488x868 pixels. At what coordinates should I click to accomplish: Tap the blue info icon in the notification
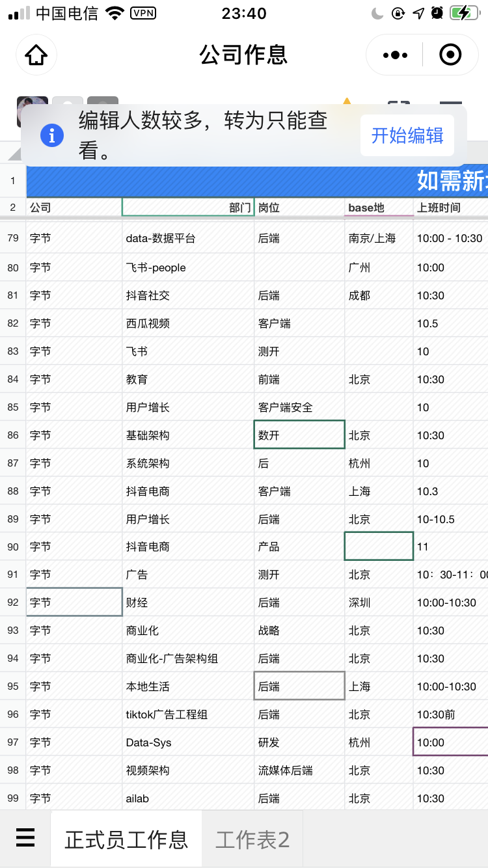52,135
